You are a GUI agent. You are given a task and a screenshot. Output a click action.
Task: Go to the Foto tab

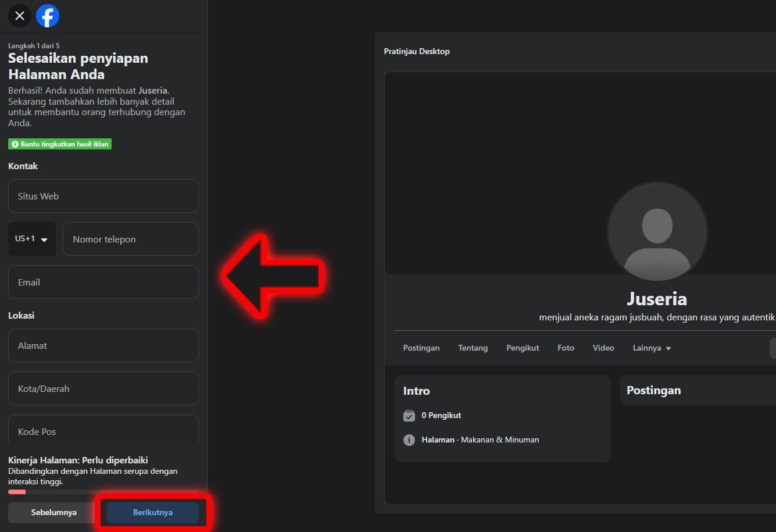click(x=566, y=348)
